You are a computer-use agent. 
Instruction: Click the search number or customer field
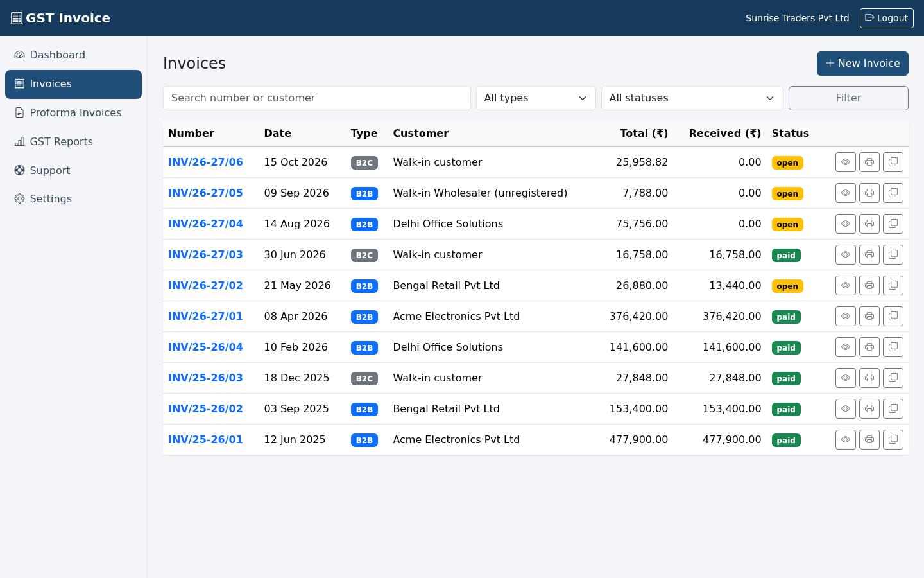317,98
